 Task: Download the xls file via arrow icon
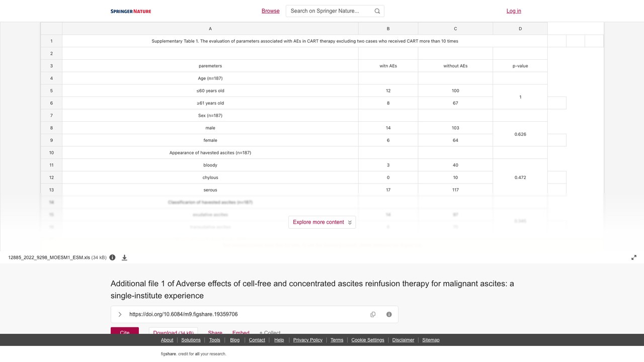124,257
